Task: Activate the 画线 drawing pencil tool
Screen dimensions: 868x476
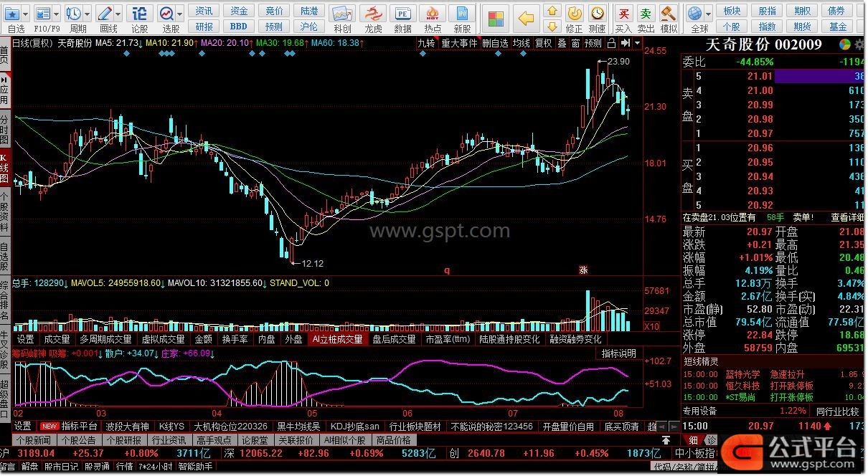Action: [x=105, y=14]
